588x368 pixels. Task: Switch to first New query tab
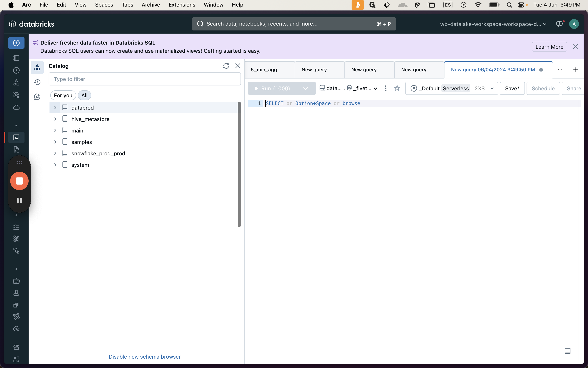320,70
